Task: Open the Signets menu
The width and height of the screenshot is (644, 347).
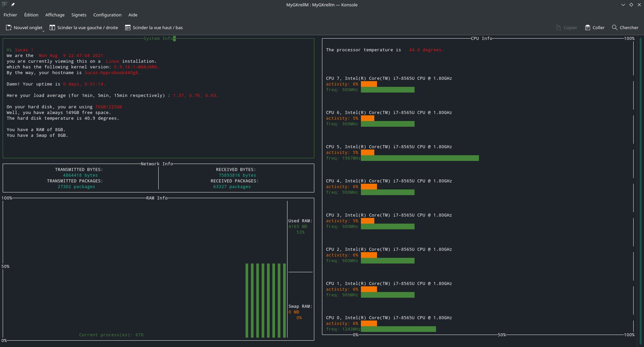Action: pos(78,15)
